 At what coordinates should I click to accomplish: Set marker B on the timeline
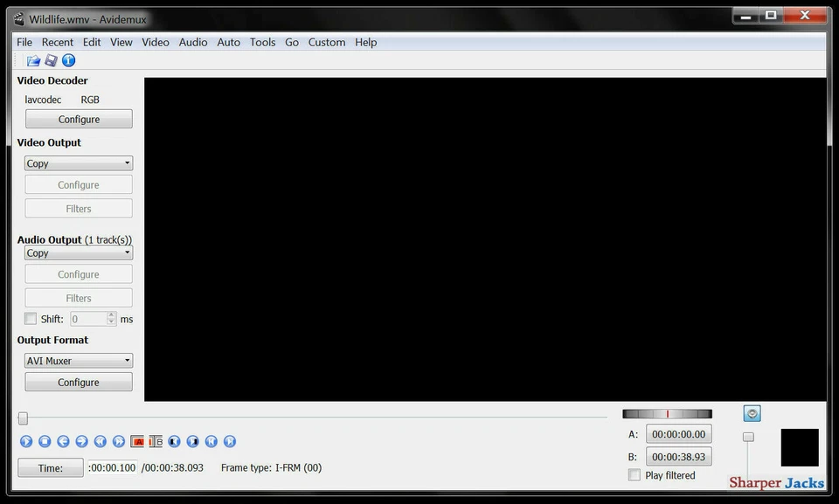(156, 441)
